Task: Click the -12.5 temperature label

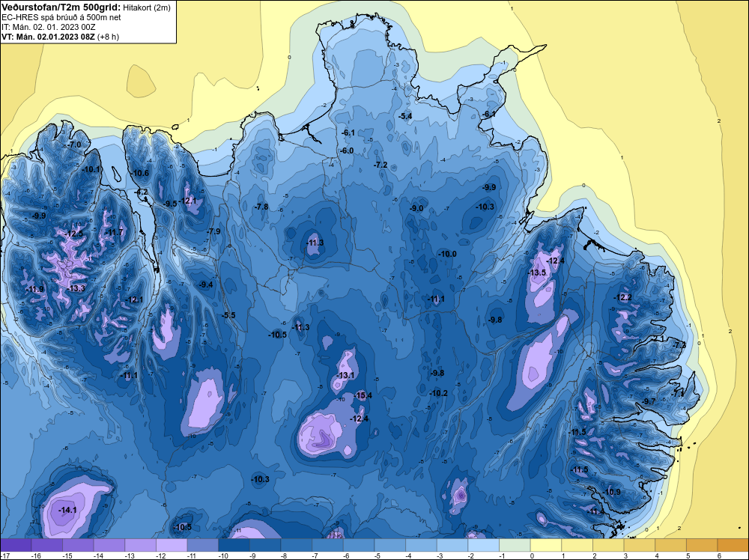Action: coord(74,234)
